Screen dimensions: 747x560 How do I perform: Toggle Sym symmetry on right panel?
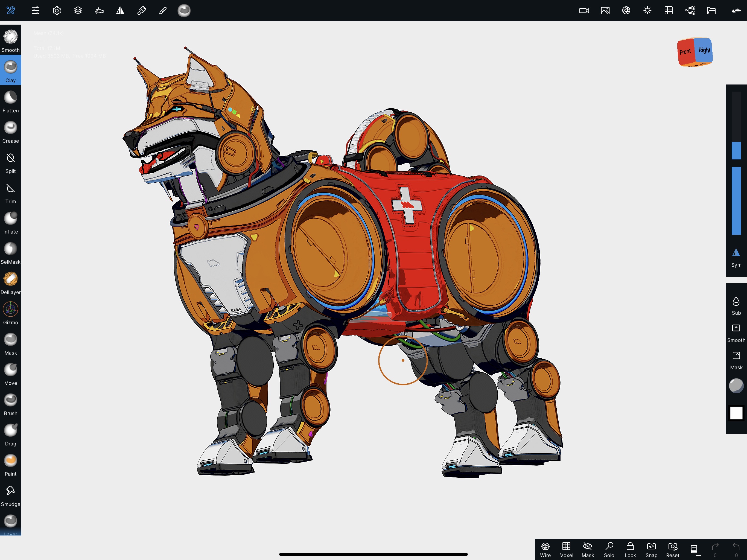(x=736, y=257)
